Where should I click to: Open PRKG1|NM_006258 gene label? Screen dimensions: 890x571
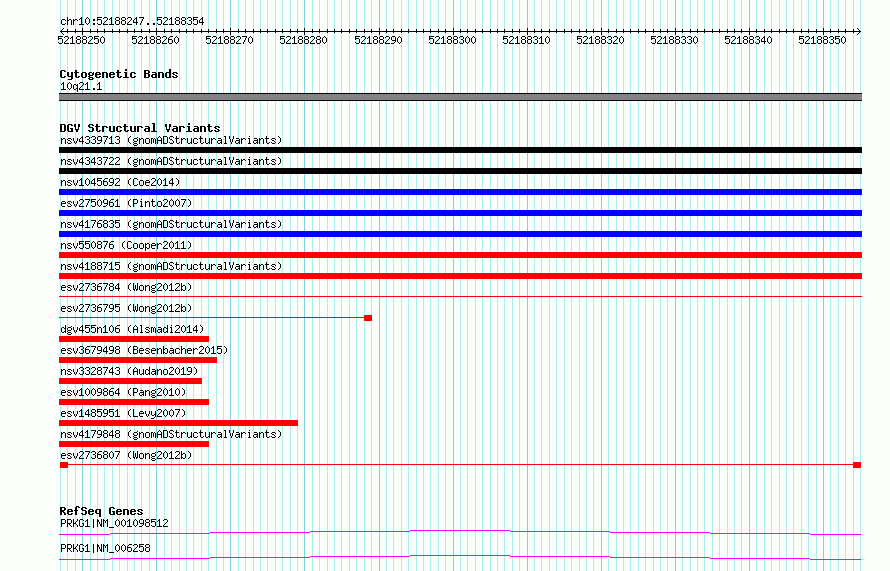click(x=105, y=548)
